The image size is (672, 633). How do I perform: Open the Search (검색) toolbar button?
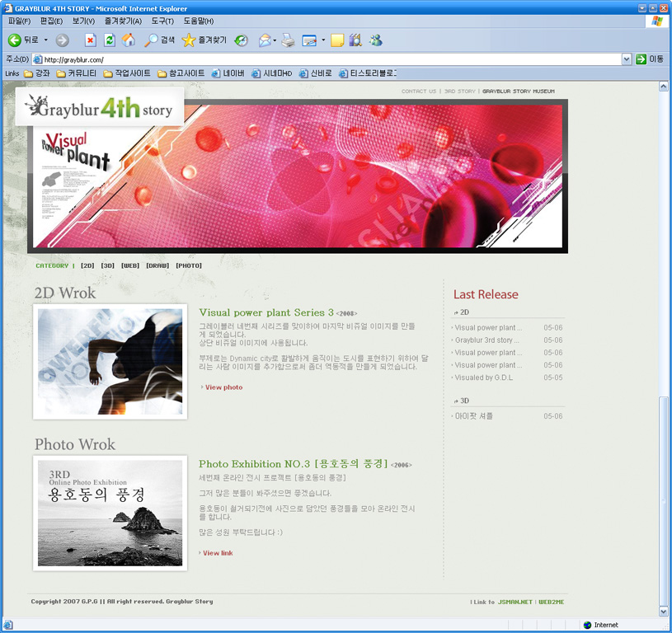160,40
